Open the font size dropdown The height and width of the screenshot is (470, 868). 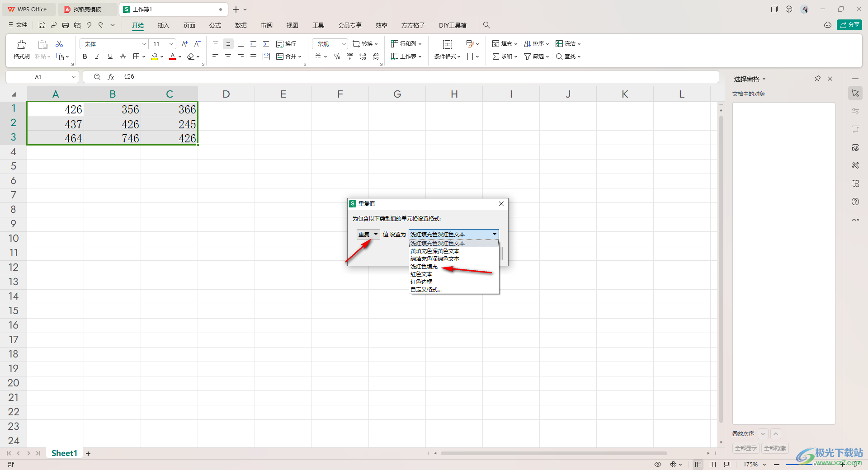(x=171, y=44)
